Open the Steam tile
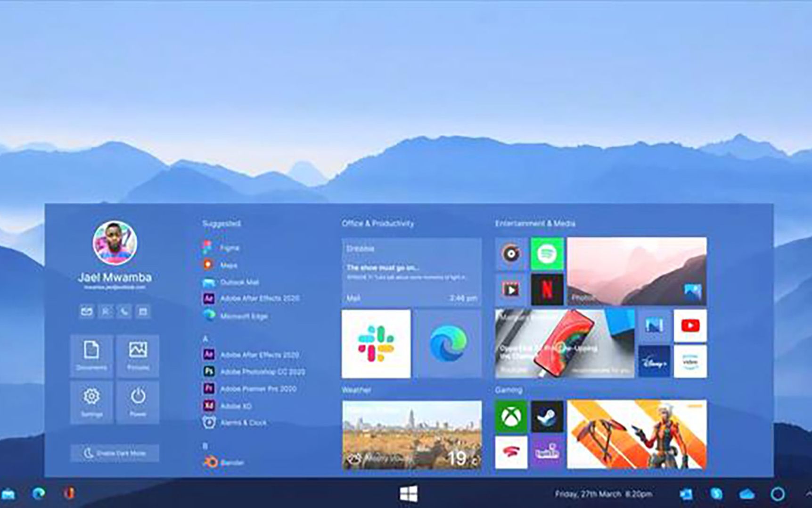Viewport: 812px width, 508px height. pyautogui.click(x=547, y=417)
